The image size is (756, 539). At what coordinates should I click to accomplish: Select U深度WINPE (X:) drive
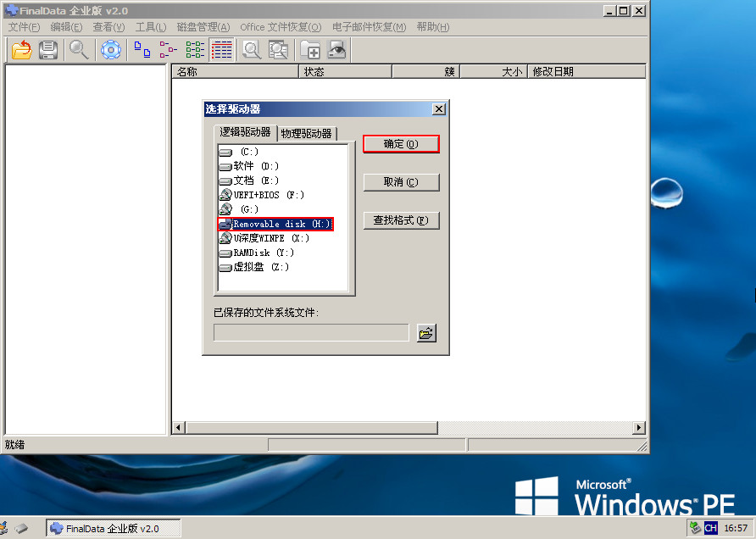coord(264,238)
